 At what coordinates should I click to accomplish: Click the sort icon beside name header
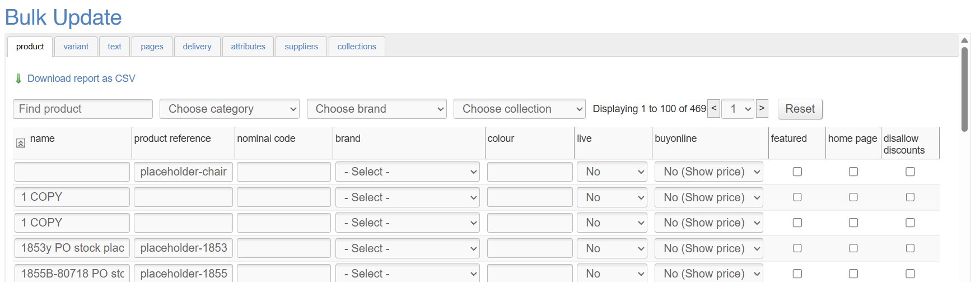(21, 143)
